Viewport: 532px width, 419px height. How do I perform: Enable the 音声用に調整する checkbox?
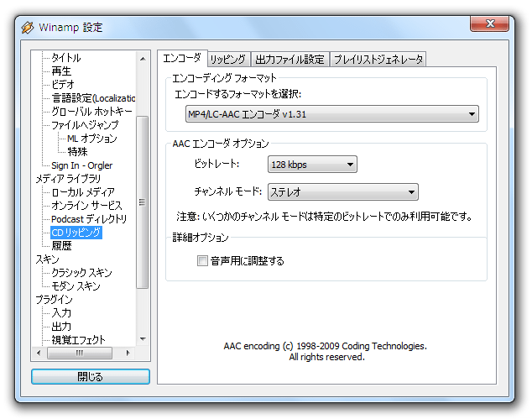click(x=202, y=261)
